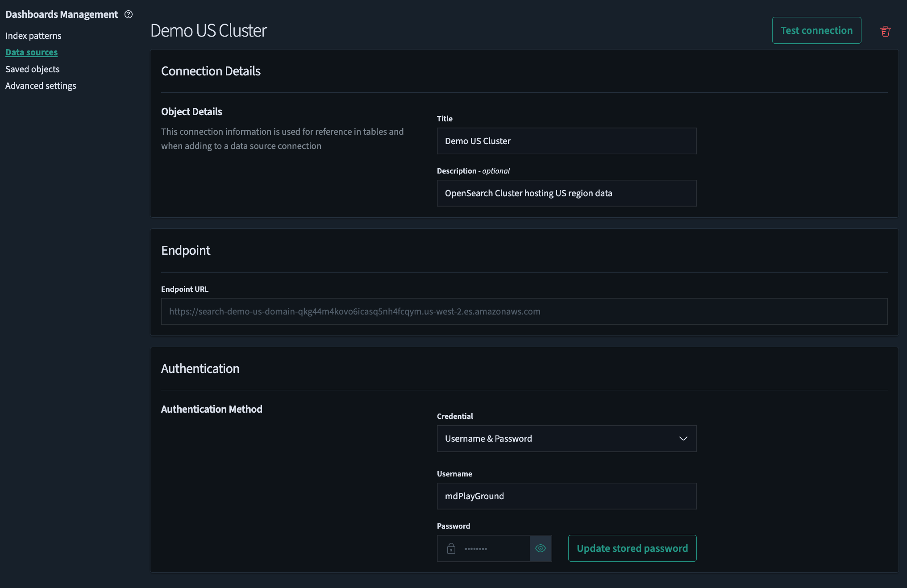Click the Endpoint URL field
The width and height of the screenshot is (907, 588).
click(524, 311)
